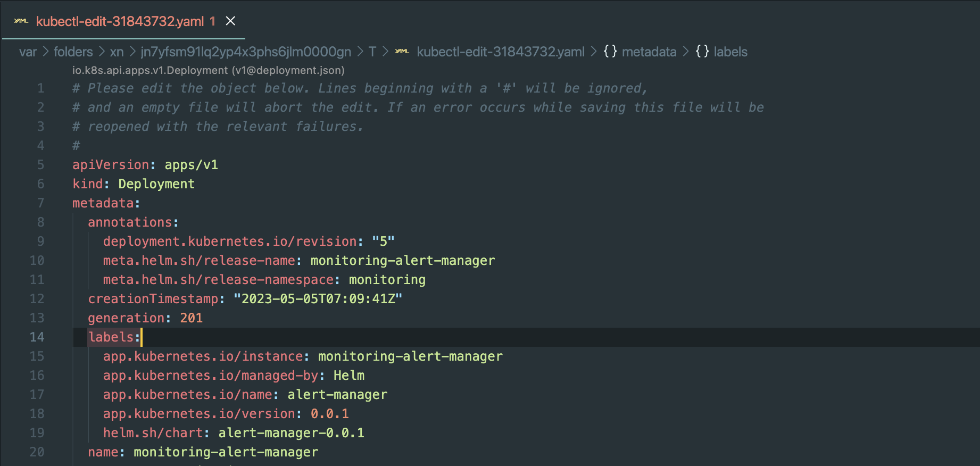The image size is (980, 466).
Task: Expand the 'folders' breadcrumb segment
Action: point(73,52)
